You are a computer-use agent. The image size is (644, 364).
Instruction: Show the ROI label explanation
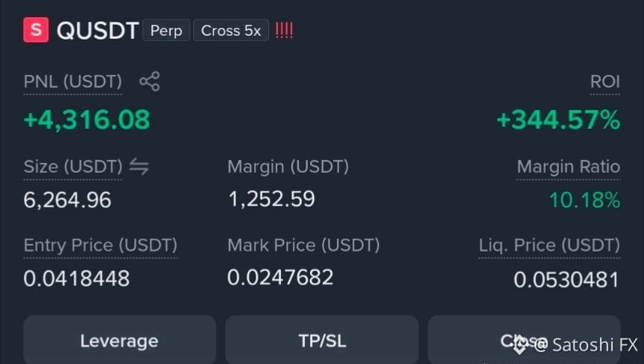click(605, 82)
